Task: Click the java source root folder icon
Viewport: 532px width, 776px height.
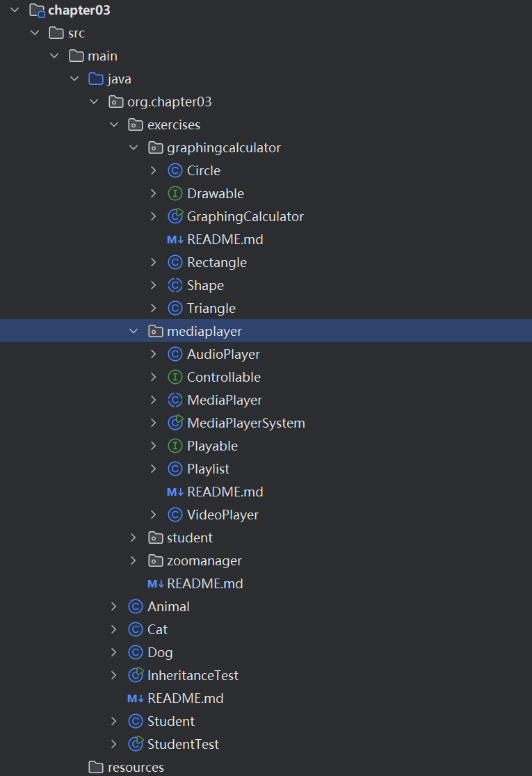Action: pos(95,79)
